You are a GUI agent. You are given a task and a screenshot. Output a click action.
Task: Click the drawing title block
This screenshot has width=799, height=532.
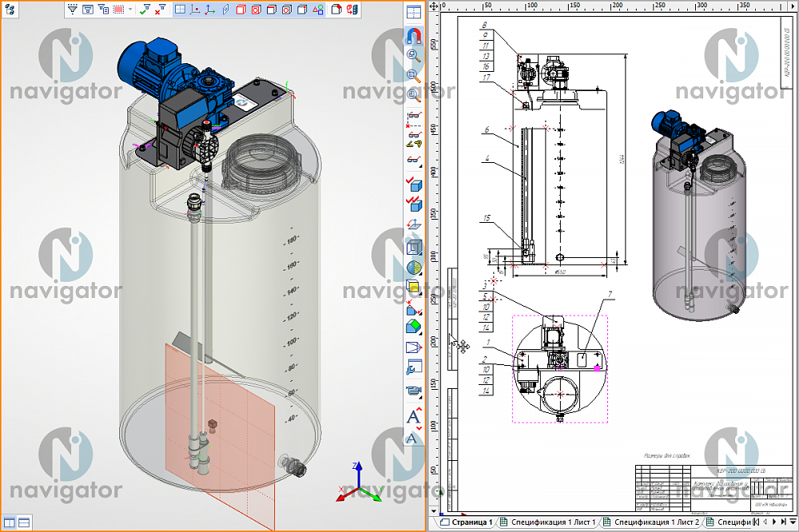[714, 488]
